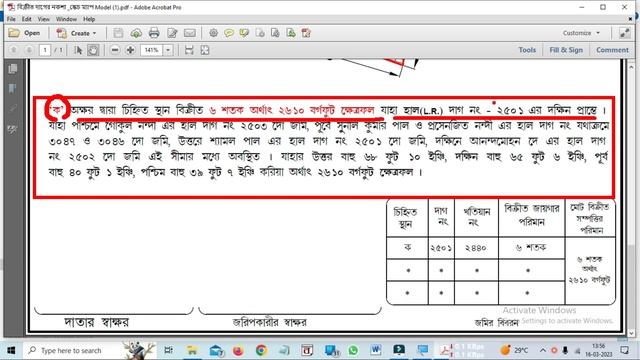Click table cell '৬ শতক' sold area
This screenshot has height=360, width=640.
(x=531, y=247)
